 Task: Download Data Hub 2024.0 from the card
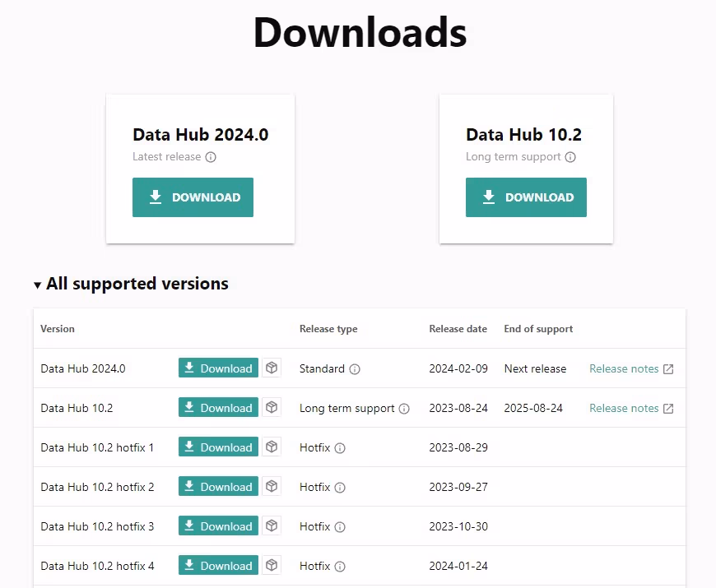[193, 197]
